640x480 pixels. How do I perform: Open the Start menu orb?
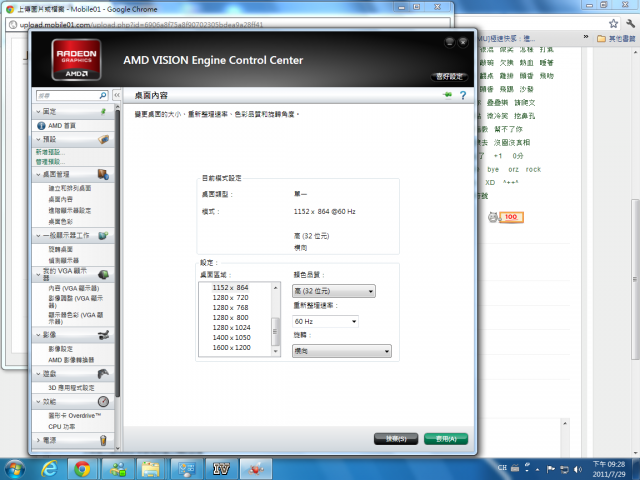pos(15,469)
